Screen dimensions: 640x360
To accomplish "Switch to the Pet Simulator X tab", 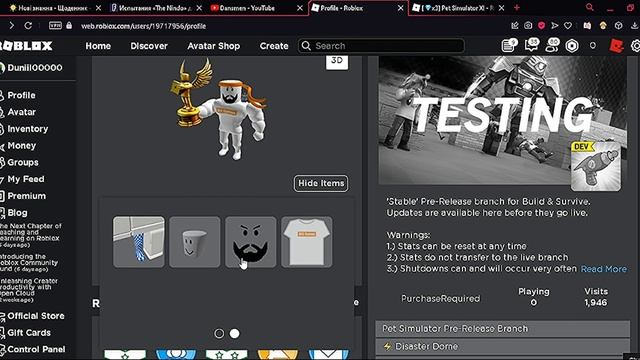I will (x=459, y=8).
